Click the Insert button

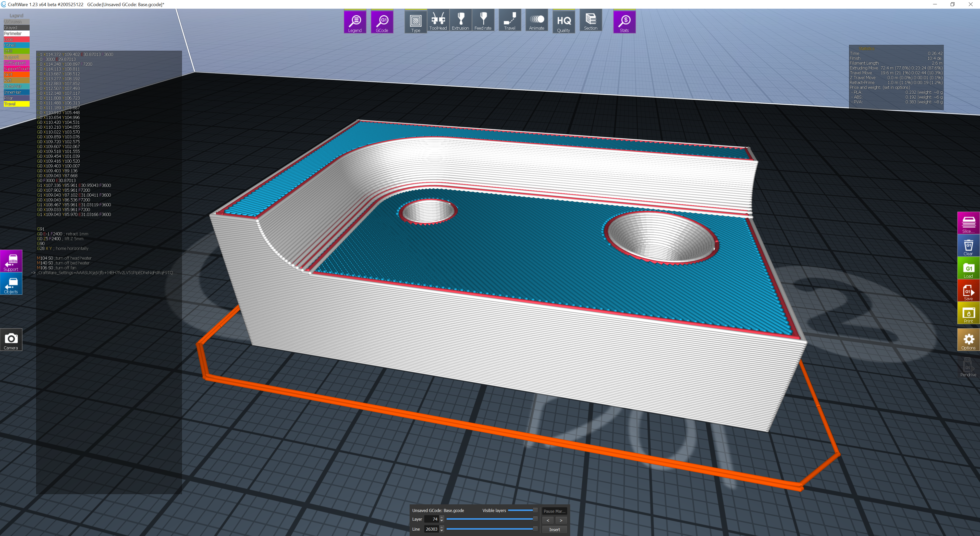tap(554, 530)
